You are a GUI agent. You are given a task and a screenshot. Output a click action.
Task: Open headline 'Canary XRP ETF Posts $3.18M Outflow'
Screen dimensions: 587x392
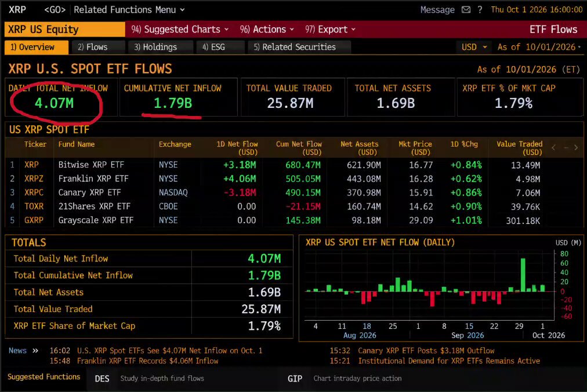(426, 351)
